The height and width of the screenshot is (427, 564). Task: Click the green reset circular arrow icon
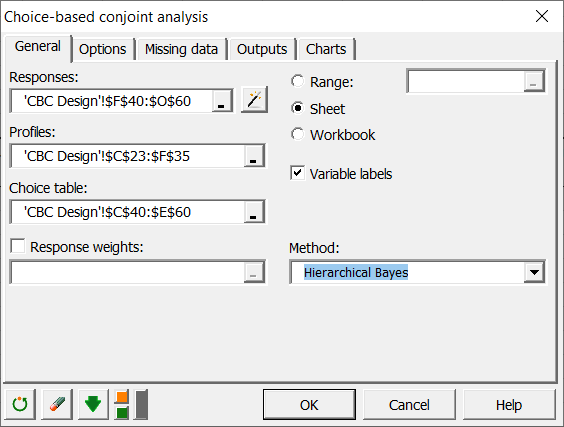click(x=20, y=404)
